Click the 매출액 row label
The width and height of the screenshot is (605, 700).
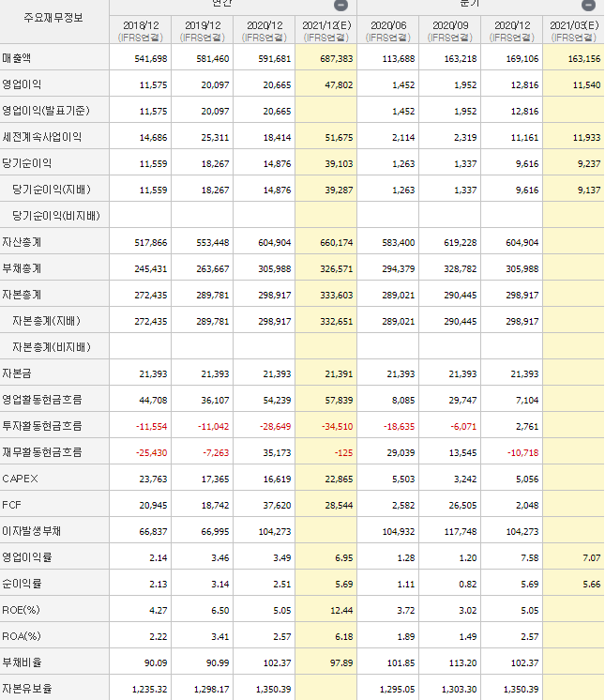(x=17, y=58)
